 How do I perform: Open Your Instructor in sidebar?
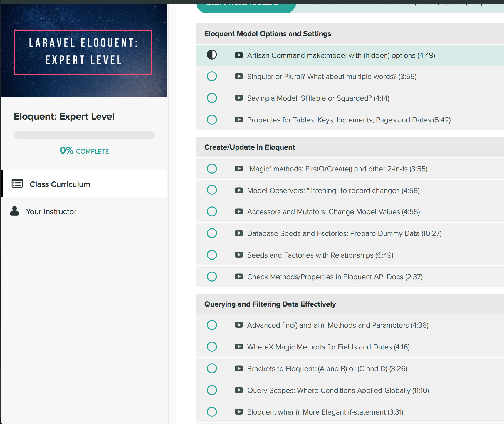85,211
